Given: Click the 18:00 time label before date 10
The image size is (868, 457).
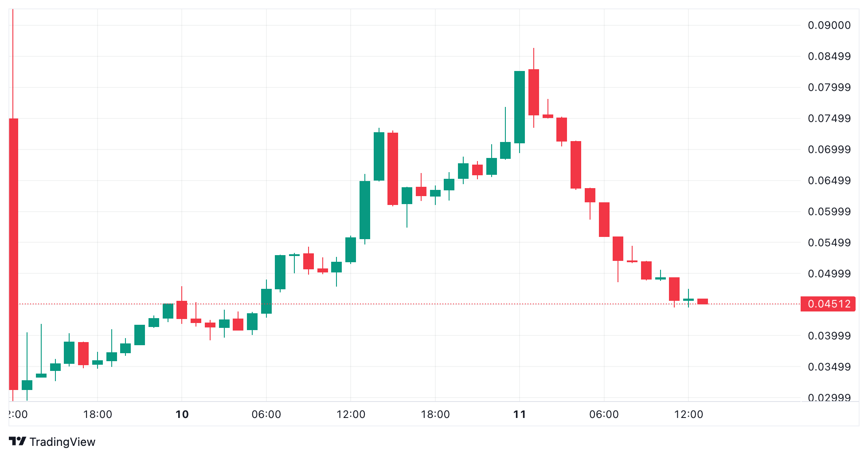Looking at the screenshot, I should 98,414.
